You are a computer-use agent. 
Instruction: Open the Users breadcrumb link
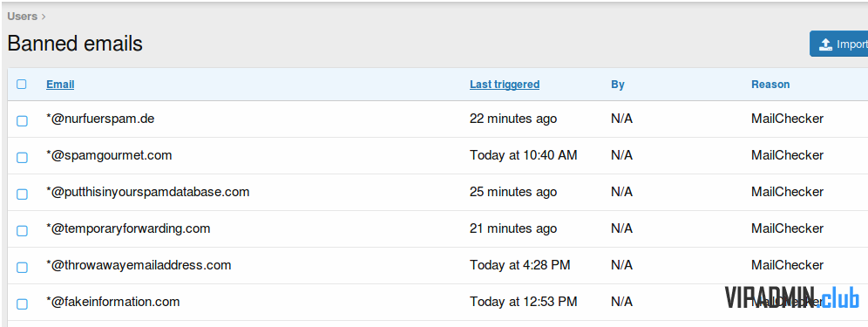(22, 16)
